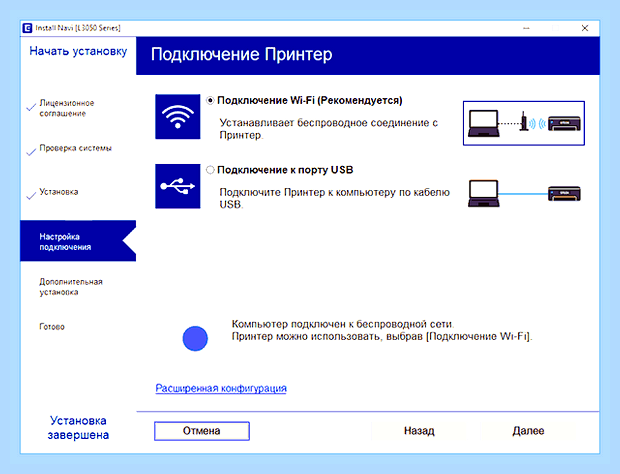Select the USB port connection radio button
Screen dimensions: 620x474
[x=210, y=170]
